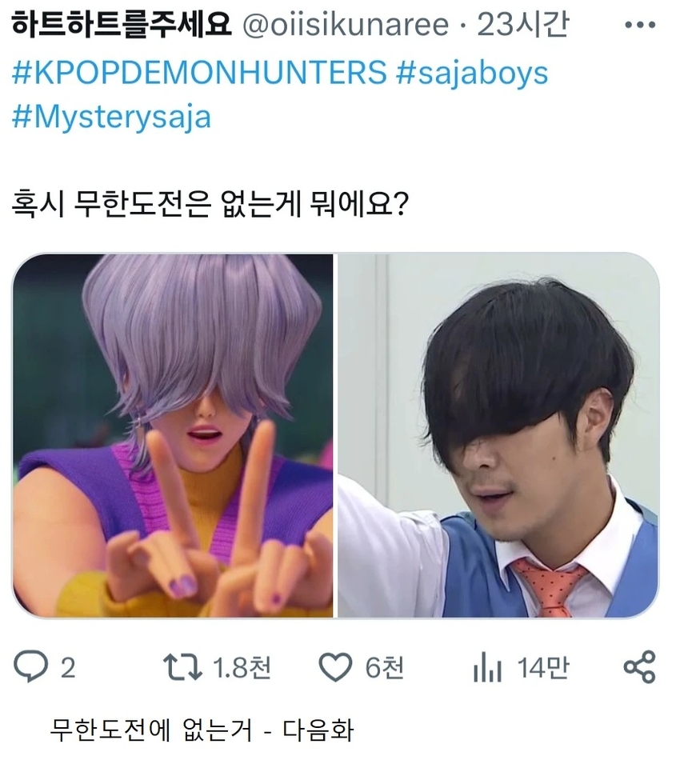Tap the retweet arrows icon
680x784 pixels.
point(182,667)
